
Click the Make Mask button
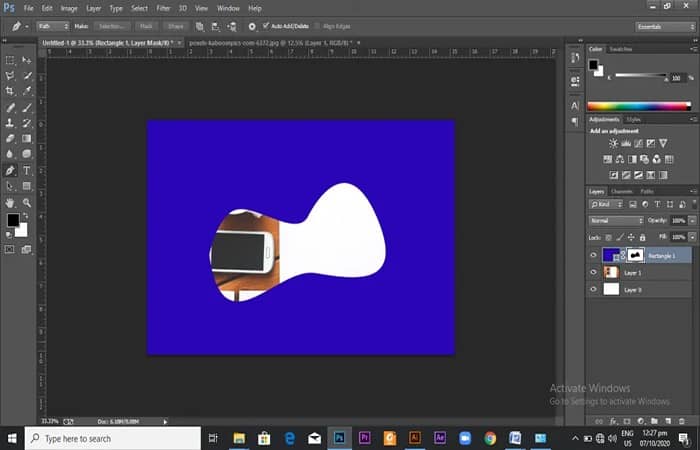click(146, 26)
